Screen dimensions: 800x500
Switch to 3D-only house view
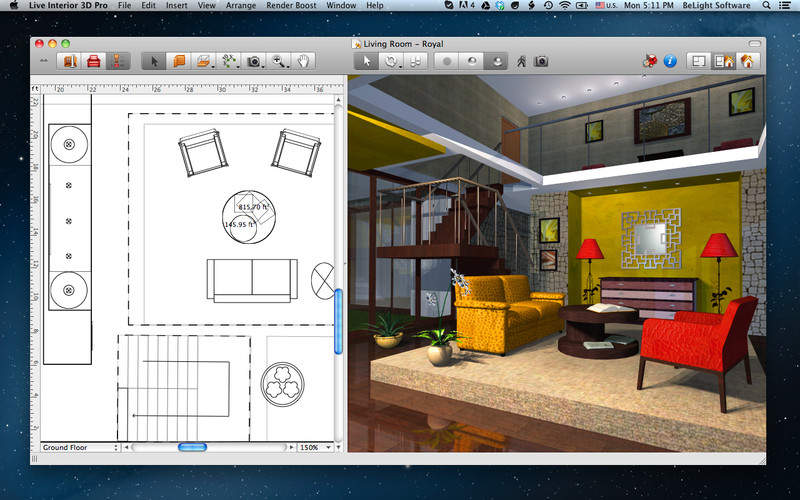point(746,61)
